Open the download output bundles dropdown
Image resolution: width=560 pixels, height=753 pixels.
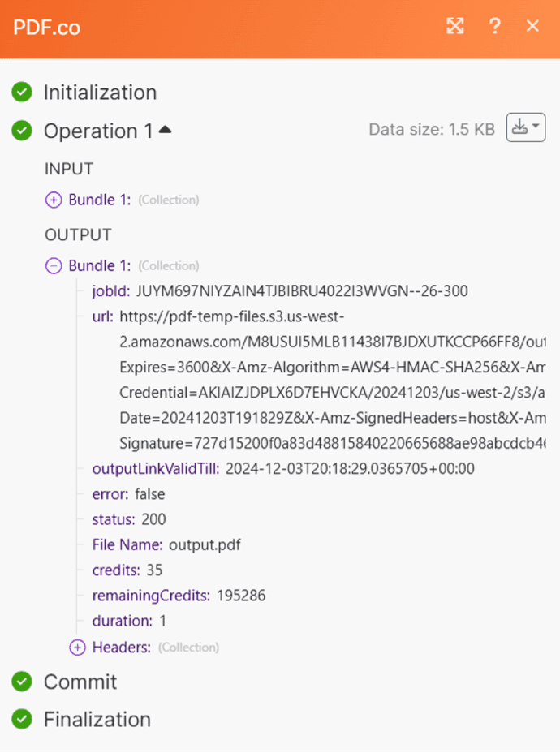pos(525,127)
